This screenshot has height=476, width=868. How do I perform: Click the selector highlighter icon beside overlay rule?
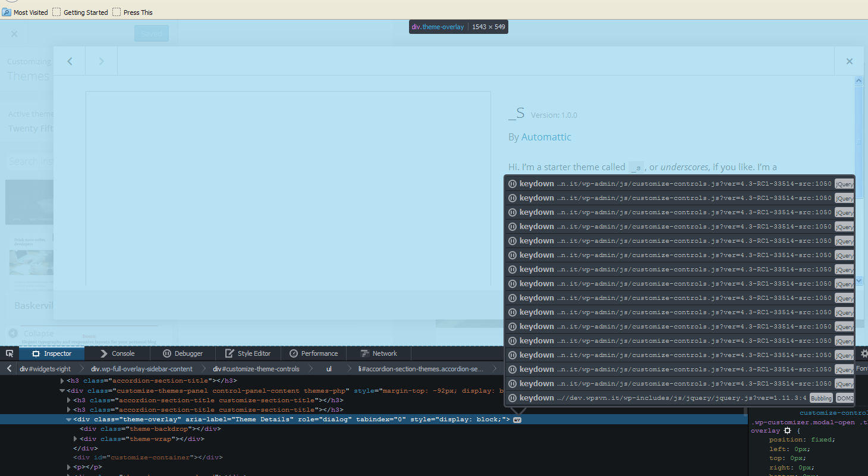(x=787, y=430)
